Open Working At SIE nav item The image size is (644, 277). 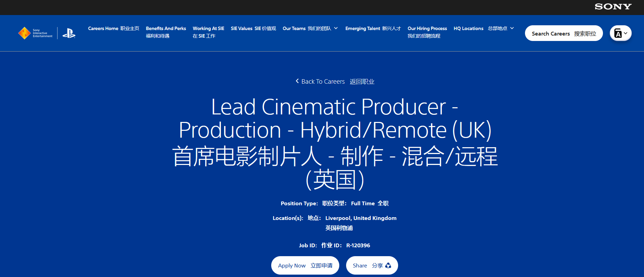click(x=208, y=32)
